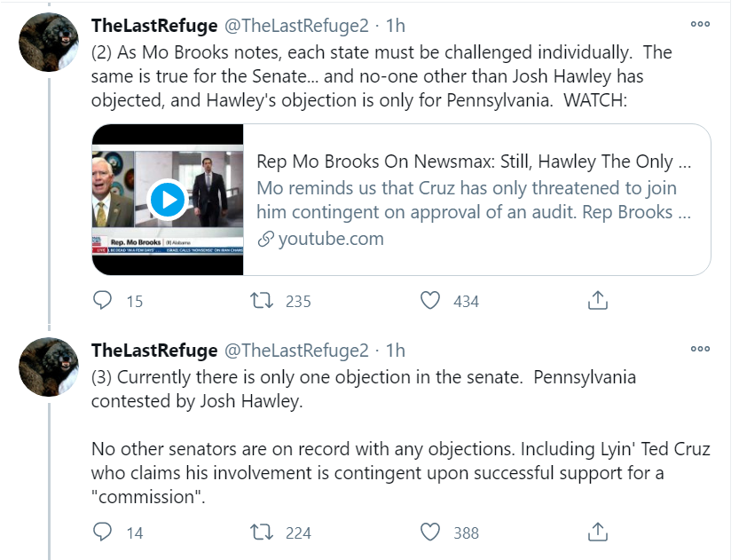Play the Mo Brooks Newsmax video
This screenshot has height=560, width=739.
(x=167, y=200)
